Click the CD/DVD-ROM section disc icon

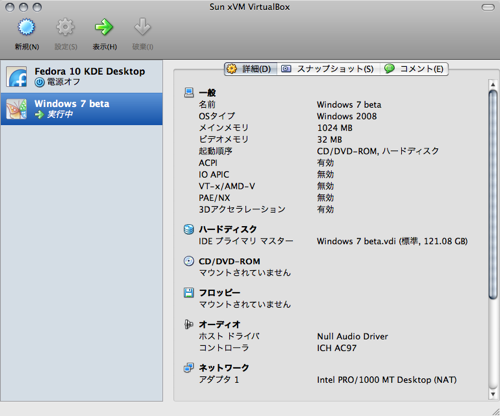(x=189, y=261)
